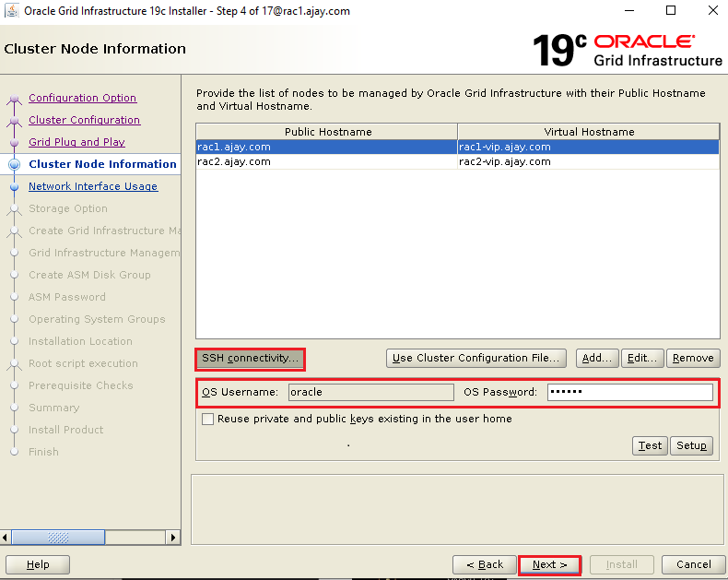728x580 pixels.
Task: Click the Cluster Configuration step bullet icon
Action: coord(15,121)
